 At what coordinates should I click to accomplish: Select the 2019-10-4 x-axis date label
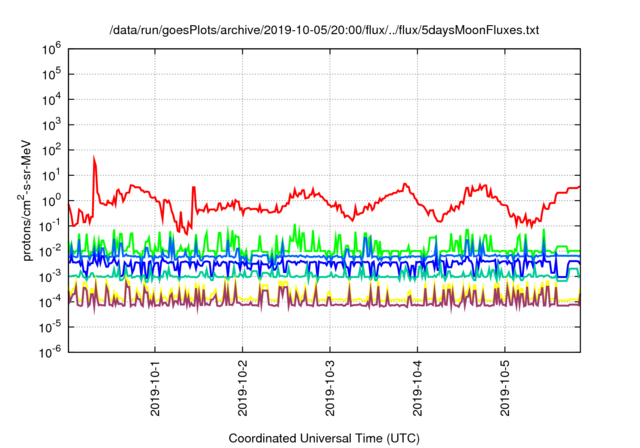pos(417,388)
